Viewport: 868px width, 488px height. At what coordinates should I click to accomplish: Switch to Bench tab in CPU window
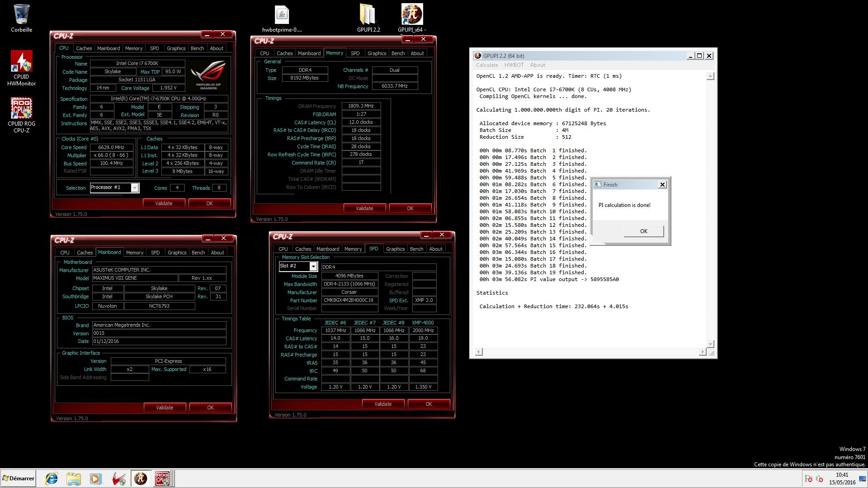(x=197, y=48)
